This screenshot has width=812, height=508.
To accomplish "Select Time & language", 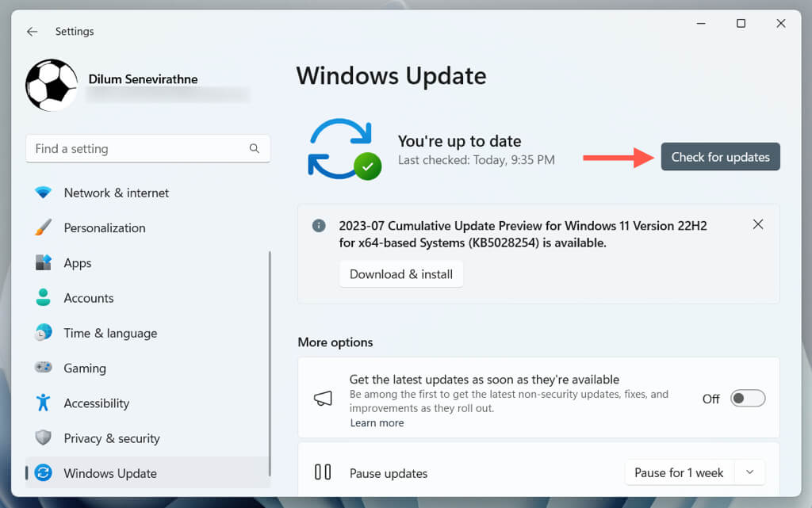I will 110,334.
